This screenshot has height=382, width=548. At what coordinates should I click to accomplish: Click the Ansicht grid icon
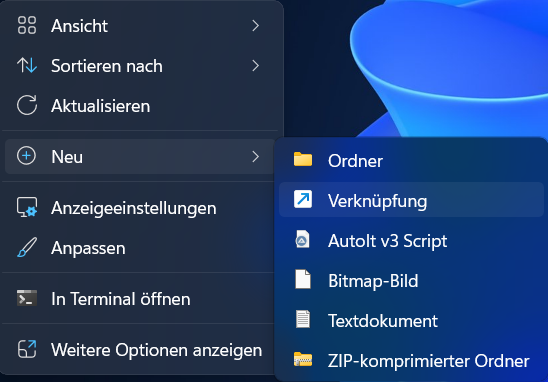coord(27,26)
